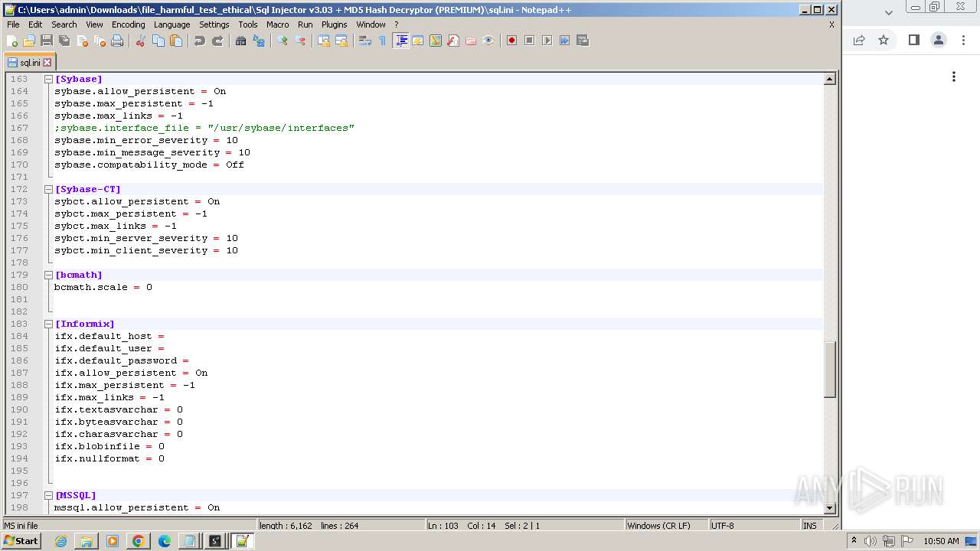Open the Encoding menu
Screen dimensions: 980x551
point(128,24)
